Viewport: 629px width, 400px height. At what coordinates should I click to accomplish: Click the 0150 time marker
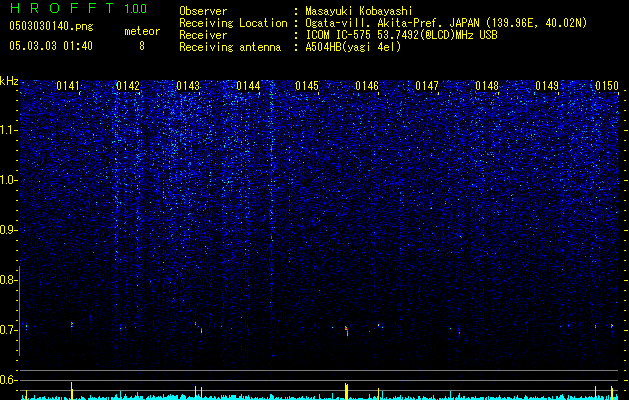[x=607, y=86]
